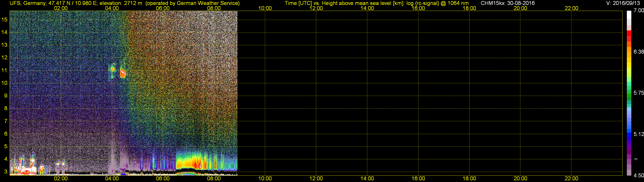Click the 22:00 label on the bottom time axis
644x182 pixels.
click(x=571, y=179)
